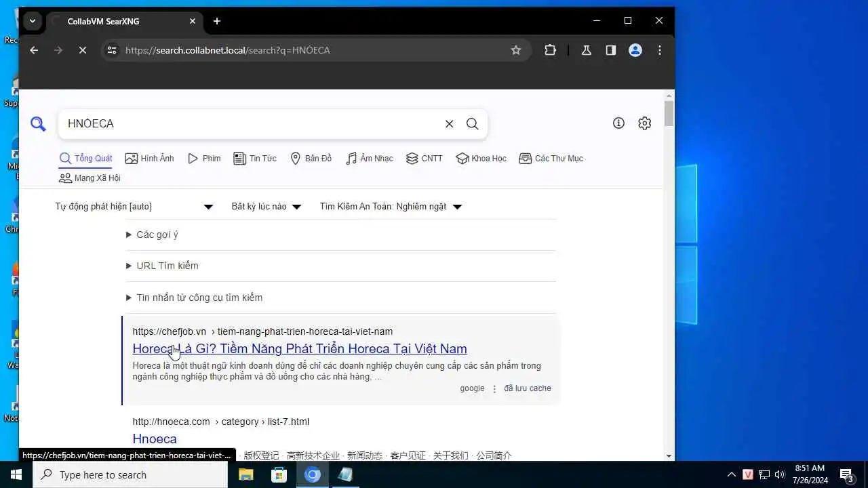Click chefjob.vn result URL
This screenshot has height=488, width=868.
(262, 331)
